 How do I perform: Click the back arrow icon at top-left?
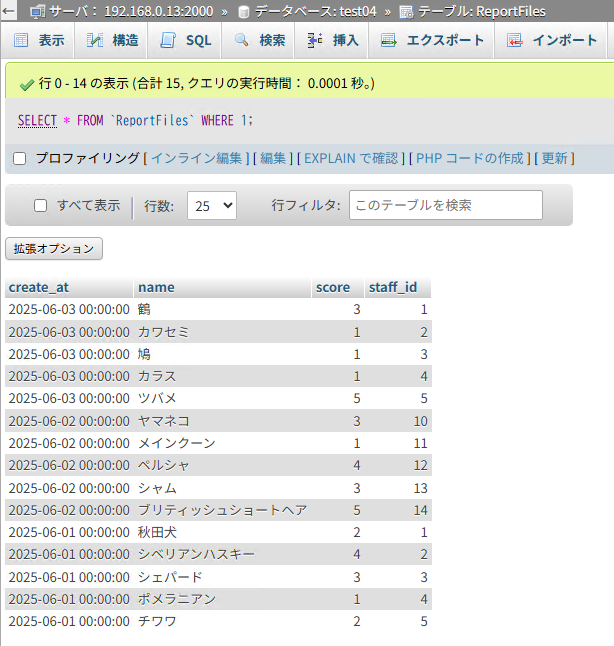click(x=8, y=11)
